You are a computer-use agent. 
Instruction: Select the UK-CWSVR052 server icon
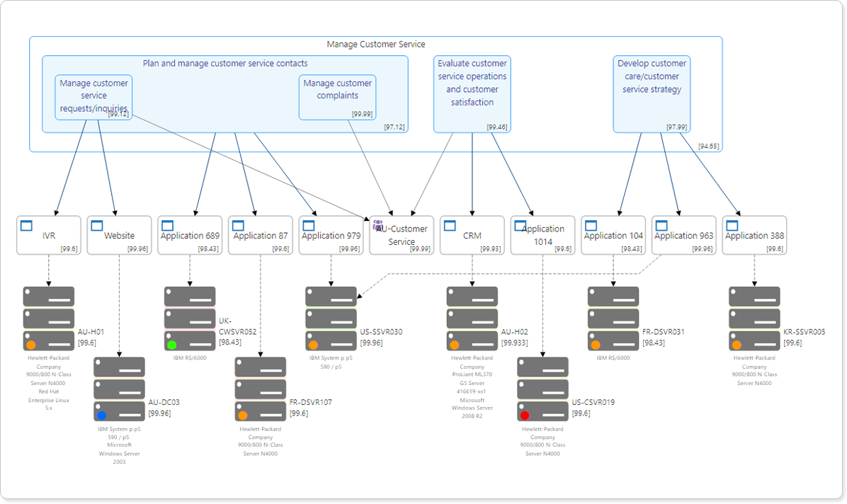pyautogui.click(x=190, y=317)
